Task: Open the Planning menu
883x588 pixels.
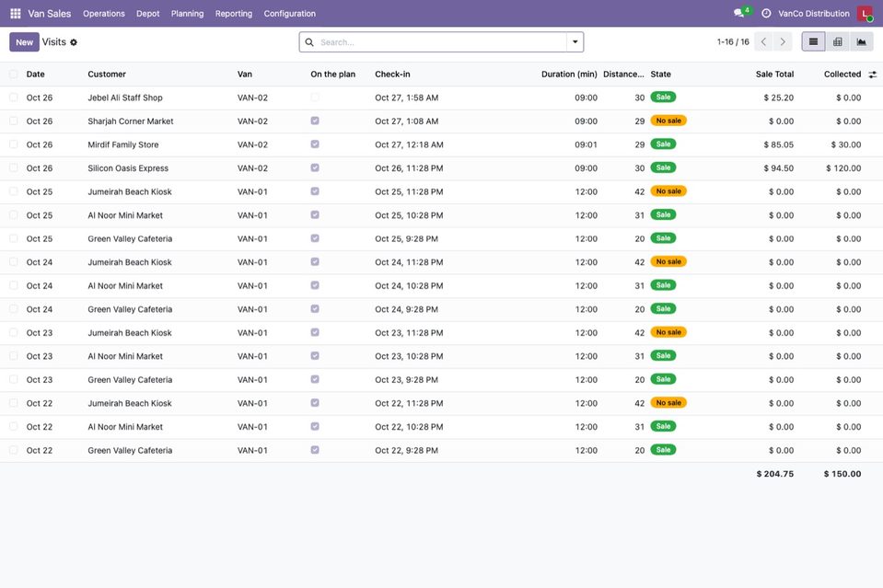Action: coord(188,14)
